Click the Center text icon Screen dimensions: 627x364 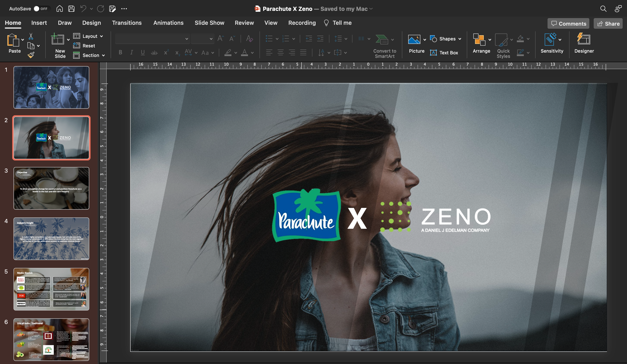(x=280, y=52)
